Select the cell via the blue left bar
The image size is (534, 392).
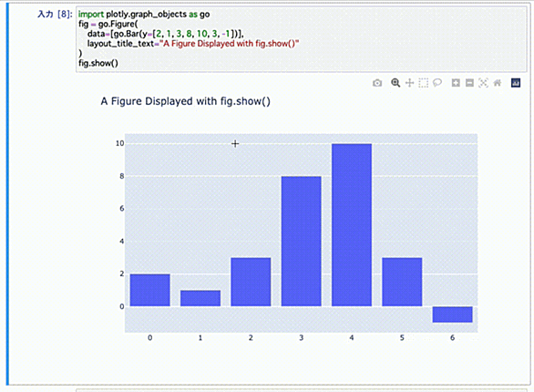7,194
